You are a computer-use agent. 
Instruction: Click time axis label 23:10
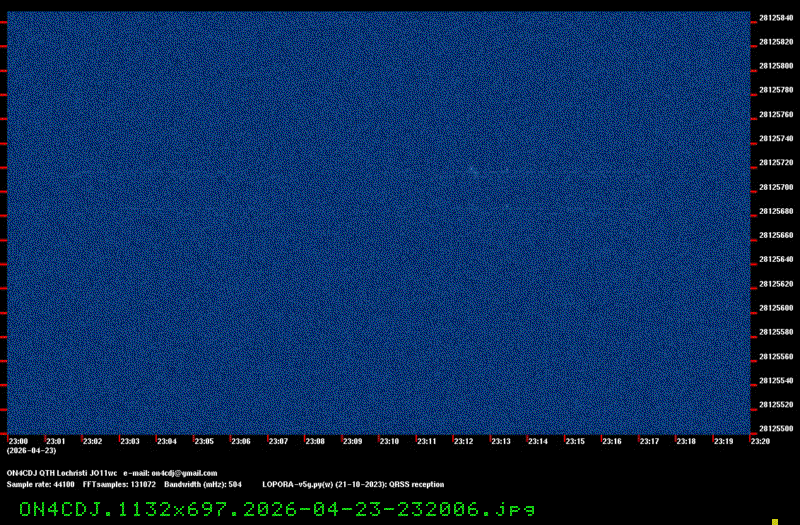pyautogui.click(x=389, y=441)
